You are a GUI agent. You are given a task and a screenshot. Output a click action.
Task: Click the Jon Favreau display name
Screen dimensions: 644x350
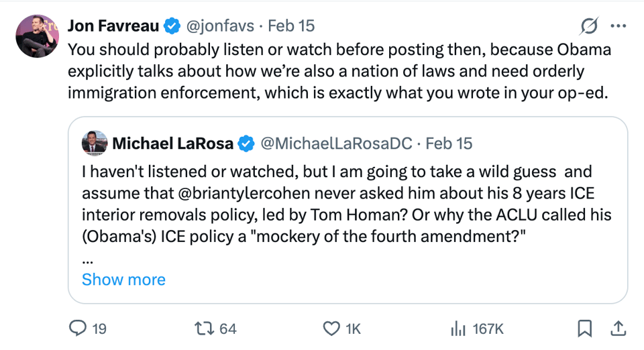pos(113,26)
